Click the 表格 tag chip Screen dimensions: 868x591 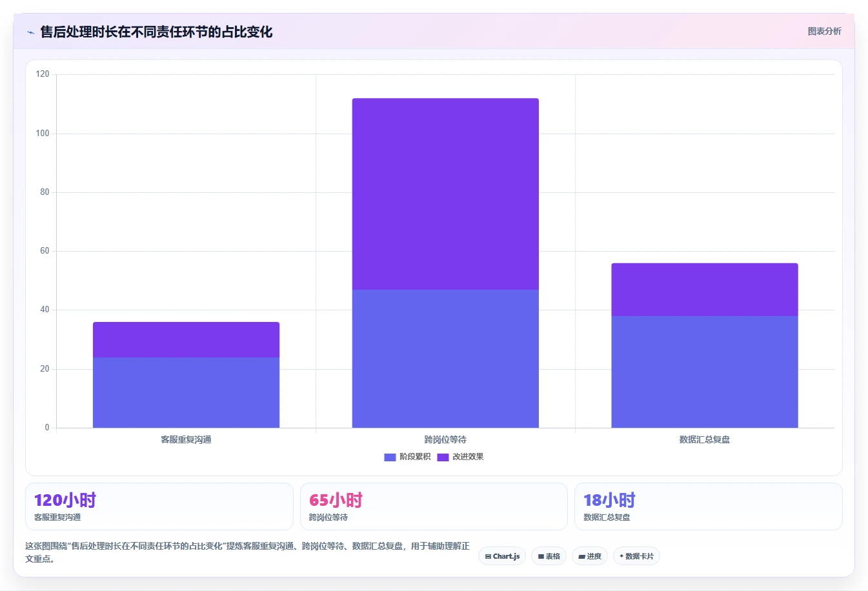[x=549, y=556]
